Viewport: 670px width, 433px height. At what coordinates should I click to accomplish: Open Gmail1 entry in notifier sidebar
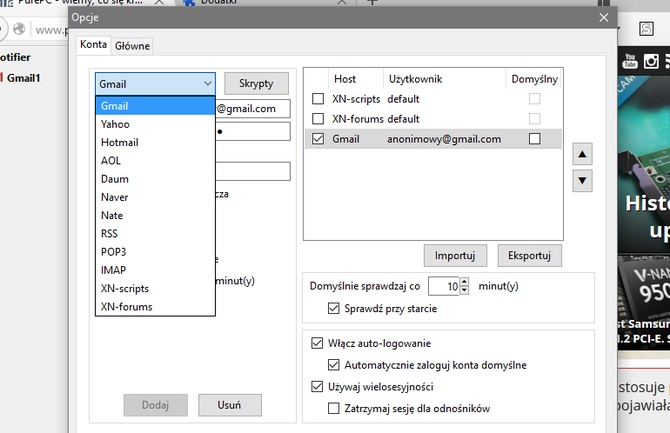24,78
